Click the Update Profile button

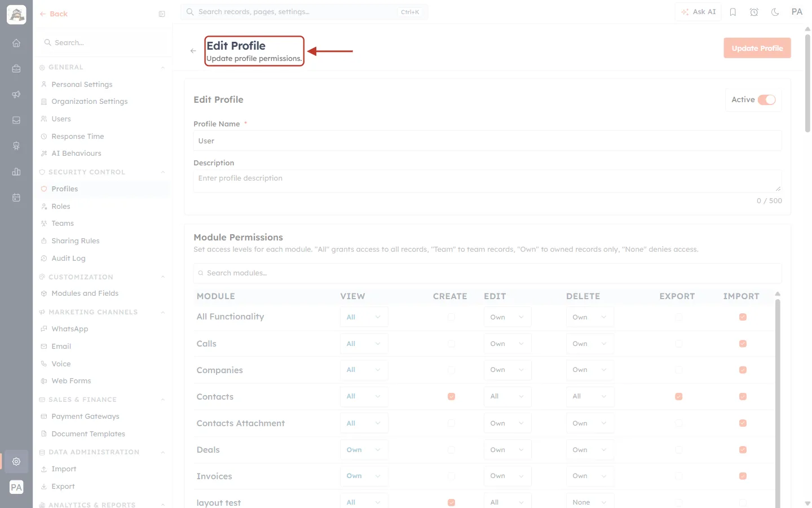point(757,49)
